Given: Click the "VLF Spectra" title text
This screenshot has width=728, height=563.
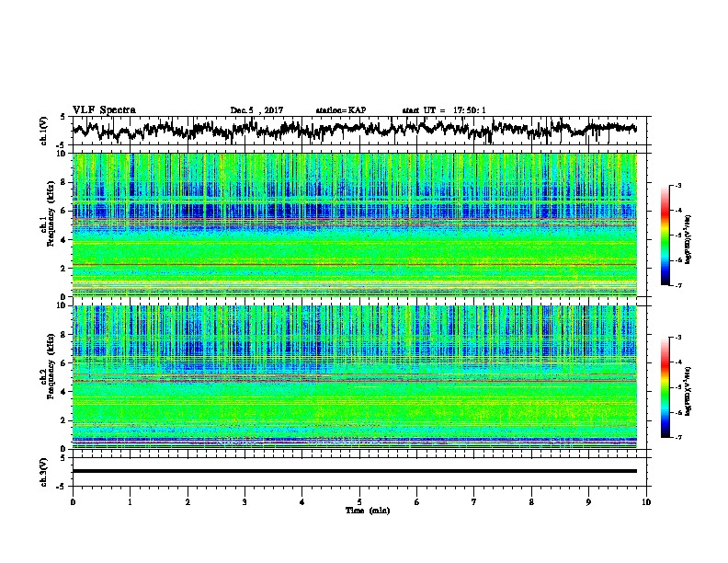Looking at the screenshot, I should [104, 110].
